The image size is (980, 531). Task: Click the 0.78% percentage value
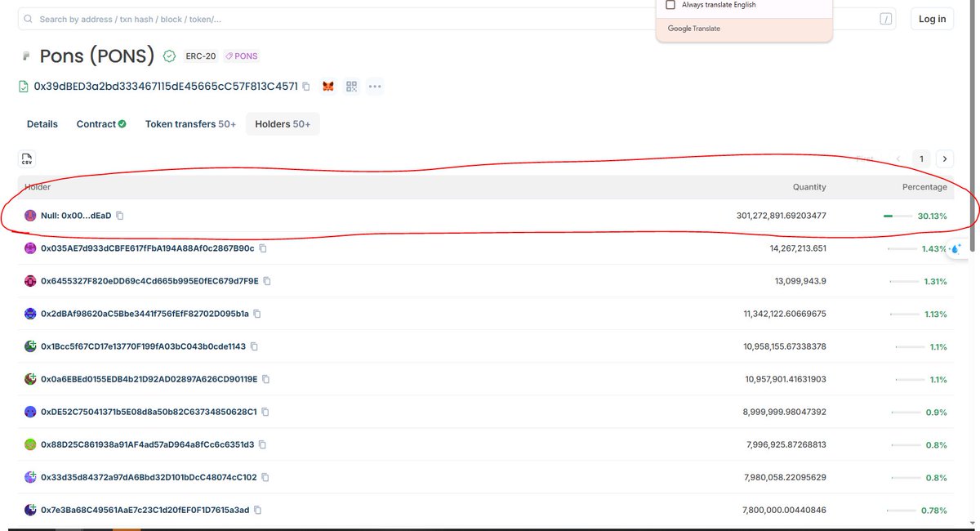(x=934, y=510)
